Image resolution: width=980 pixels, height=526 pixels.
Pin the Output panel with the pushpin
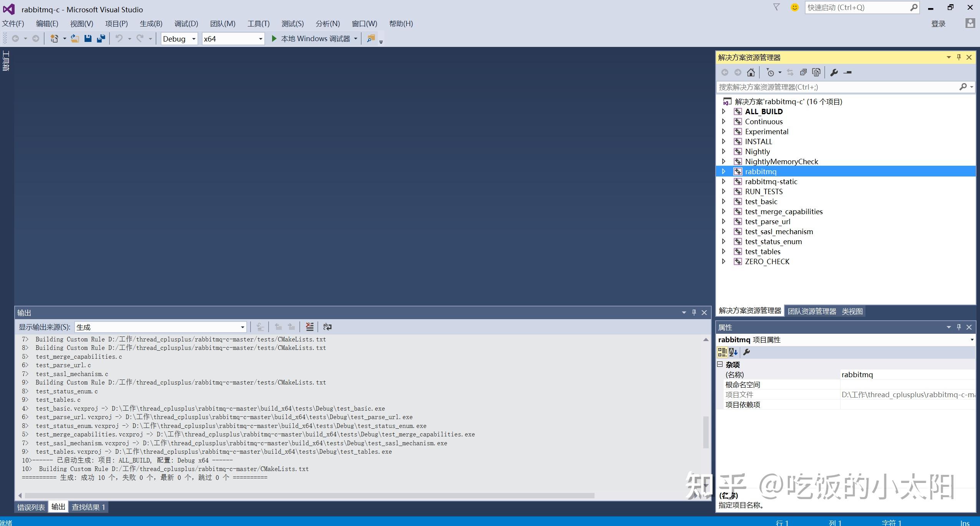[694, 312]
